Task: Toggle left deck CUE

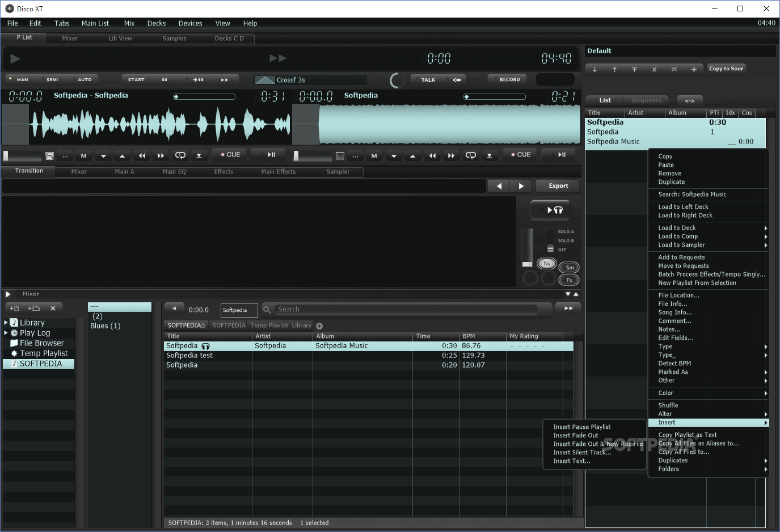Action: [x=230, y=154]
